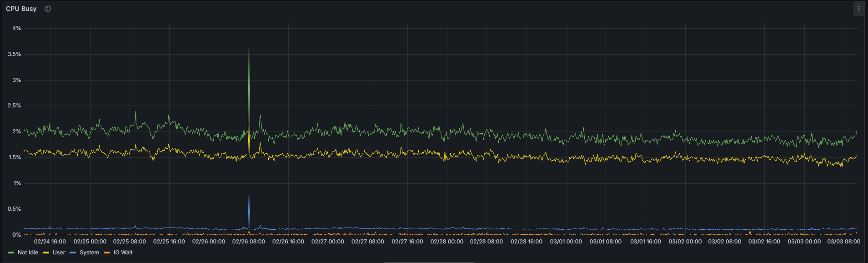The height and width of the screenshot is (263, 868).
Task: Click the 4% label on the y-axis
Action: click(17, 28)
